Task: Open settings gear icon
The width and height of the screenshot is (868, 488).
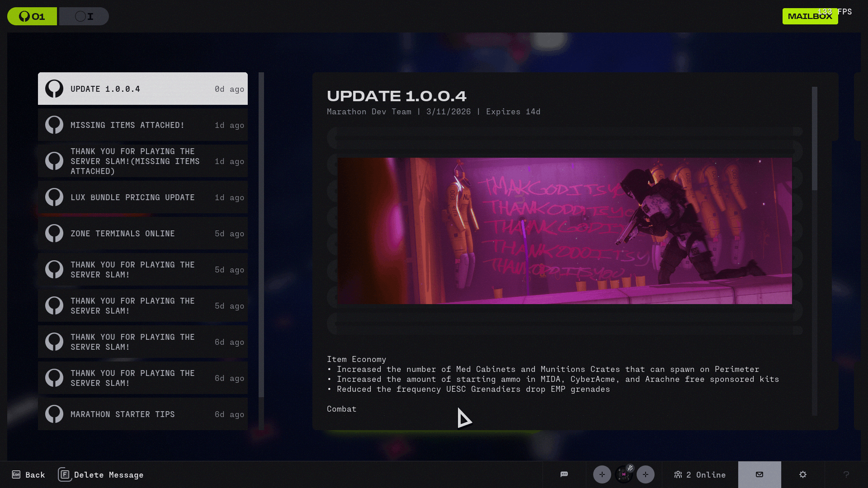Action: 803,474
